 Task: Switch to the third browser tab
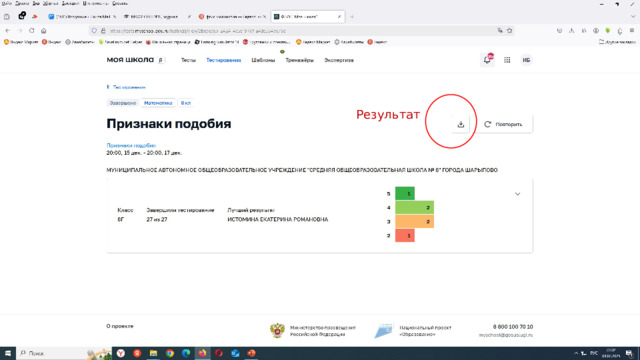tap(231, 17)
